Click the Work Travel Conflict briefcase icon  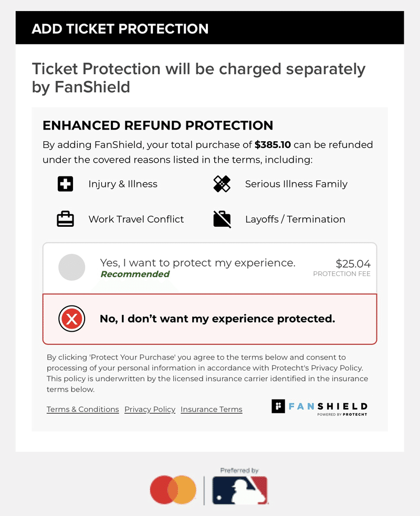65,219
